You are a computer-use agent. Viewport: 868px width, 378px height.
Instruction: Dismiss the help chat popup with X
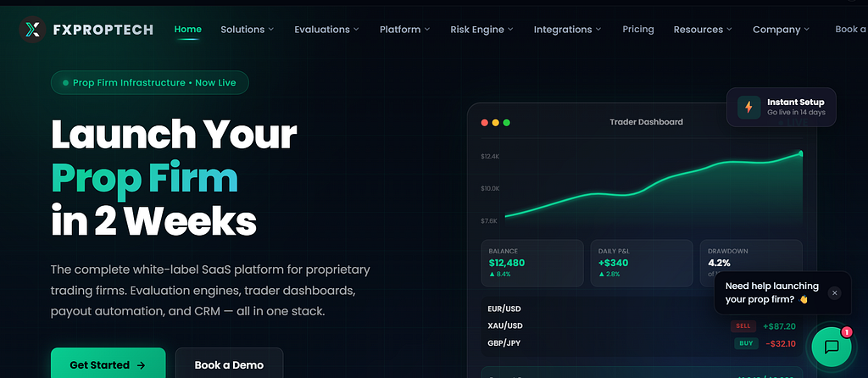834,292
